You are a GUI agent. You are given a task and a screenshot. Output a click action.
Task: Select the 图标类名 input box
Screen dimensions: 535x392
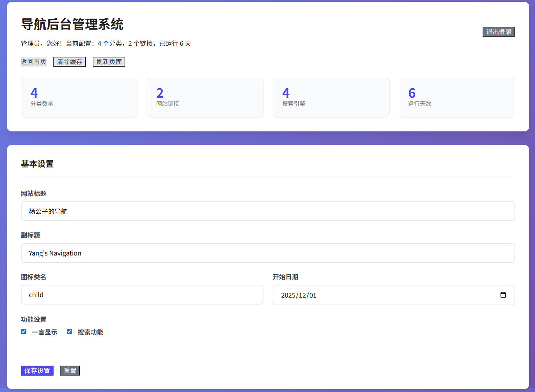[x=142, y=295]
